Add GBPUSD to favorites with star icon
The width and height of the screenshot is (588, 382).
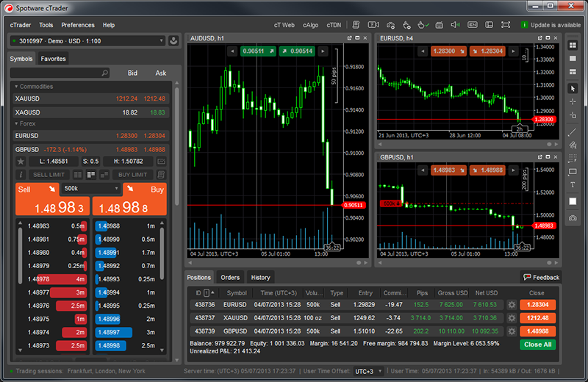[x=21, y=161]
